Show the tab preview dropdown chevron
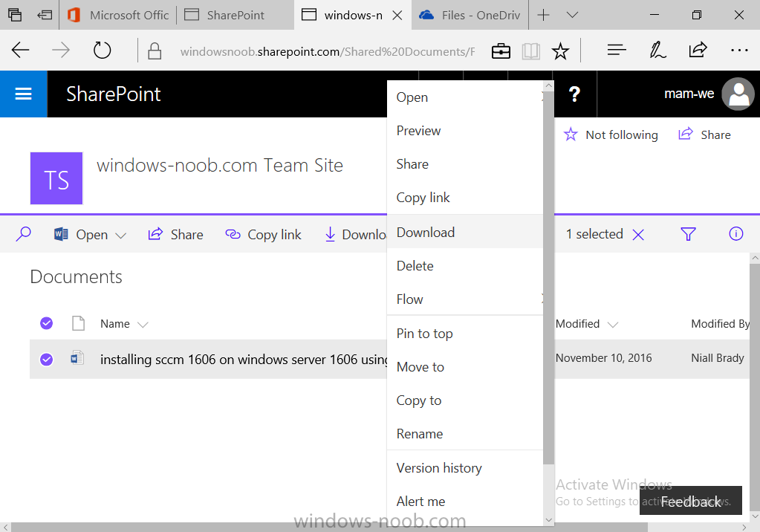 click(572, 15)
